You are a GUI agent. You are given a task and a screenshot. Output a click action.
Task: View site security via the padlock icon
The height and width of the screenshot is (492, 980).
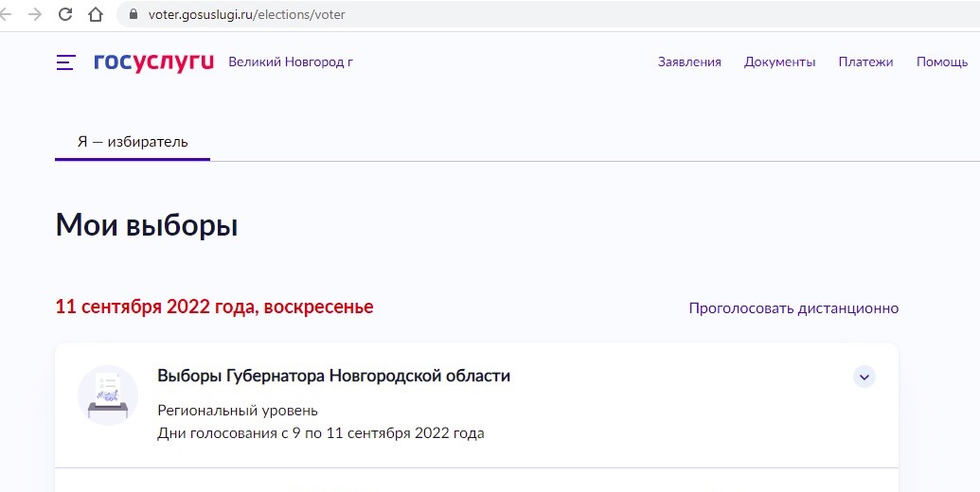click(133, 14)
